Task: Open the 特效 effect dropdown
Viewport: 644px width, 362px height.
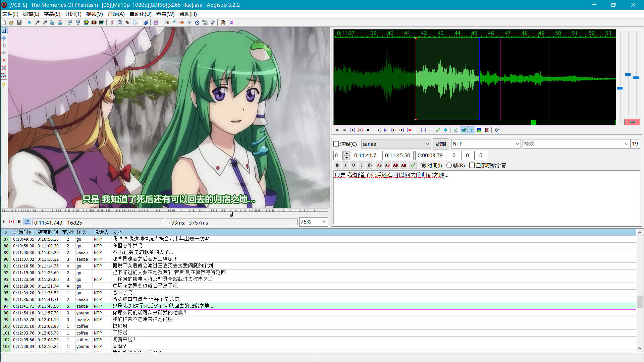Action: click(x=576, y=144)
